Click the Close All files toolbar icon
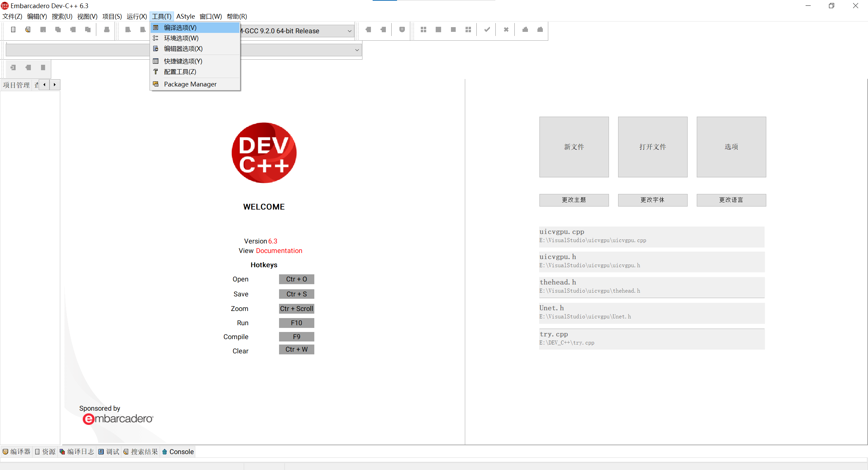The height and width of the screenshot is (470, 868). (x=88, y=30)
